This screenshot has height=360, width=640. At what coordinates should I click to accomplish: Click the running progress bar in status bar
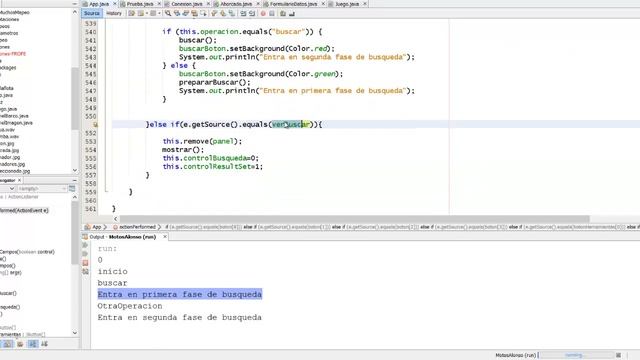coord(577,355)
